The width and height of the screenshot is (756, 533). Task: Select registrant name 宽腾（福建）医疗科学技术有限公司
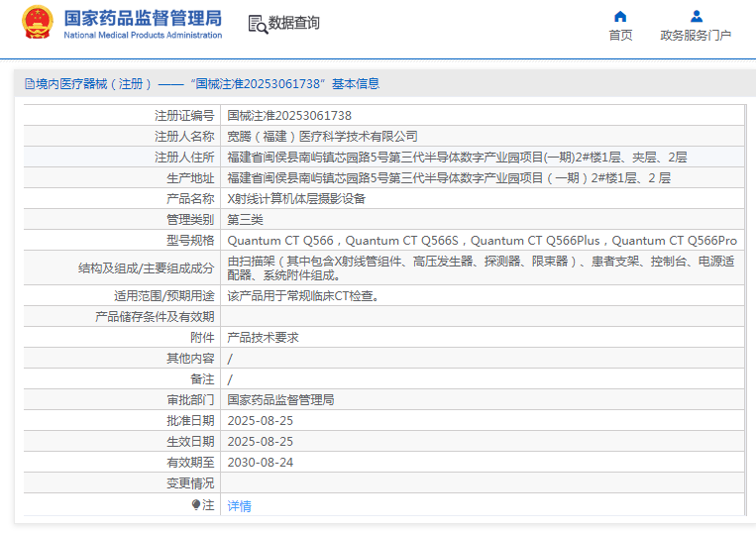click(322, 137)
